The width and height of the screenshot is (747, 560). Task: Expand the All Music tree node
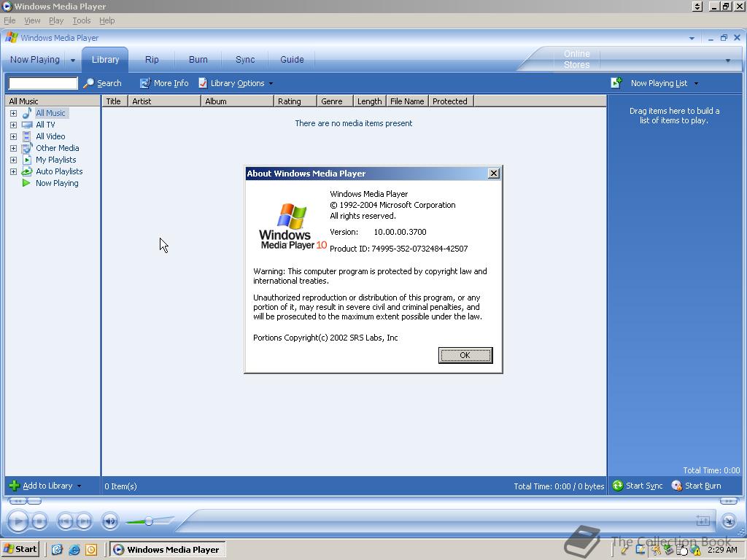pyautogui.click(x=13, y=113)
